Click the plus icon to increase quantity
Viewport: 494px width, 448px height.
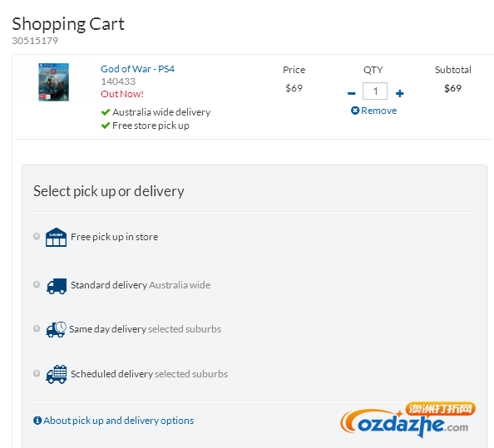[x=399, y=93]
